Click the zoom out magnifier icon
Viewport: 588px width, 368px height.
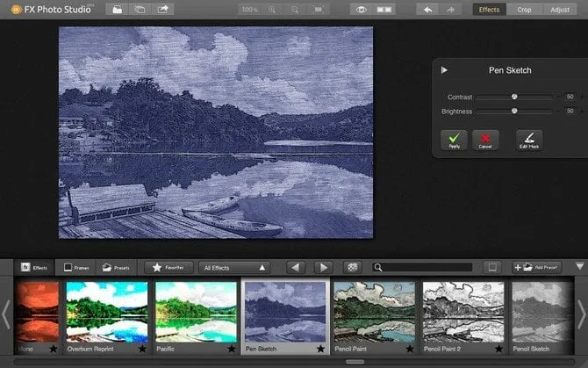pos(294,9)
